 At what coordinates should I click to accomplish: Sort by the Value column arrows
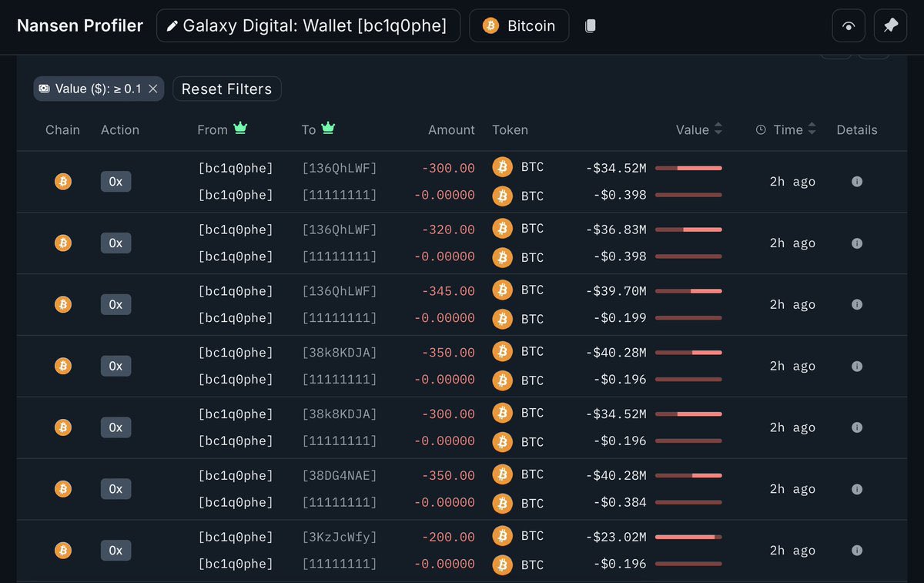coord(718,129)
